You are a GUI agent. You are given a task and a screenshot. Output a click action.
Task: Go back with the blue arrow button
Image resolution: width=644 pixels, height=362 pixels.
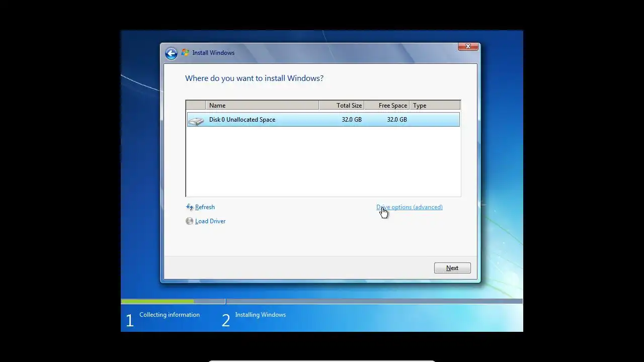point(171,53)
